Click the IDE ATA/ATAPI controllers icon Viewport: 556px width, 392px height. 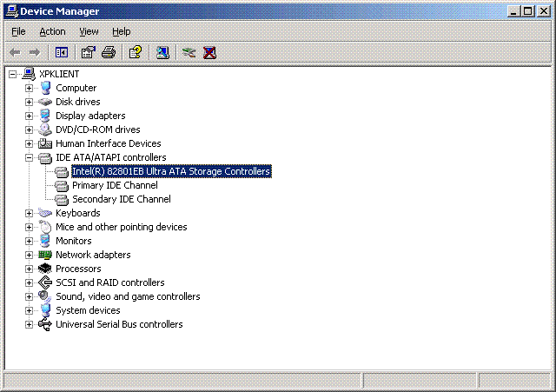click(45, 157)
